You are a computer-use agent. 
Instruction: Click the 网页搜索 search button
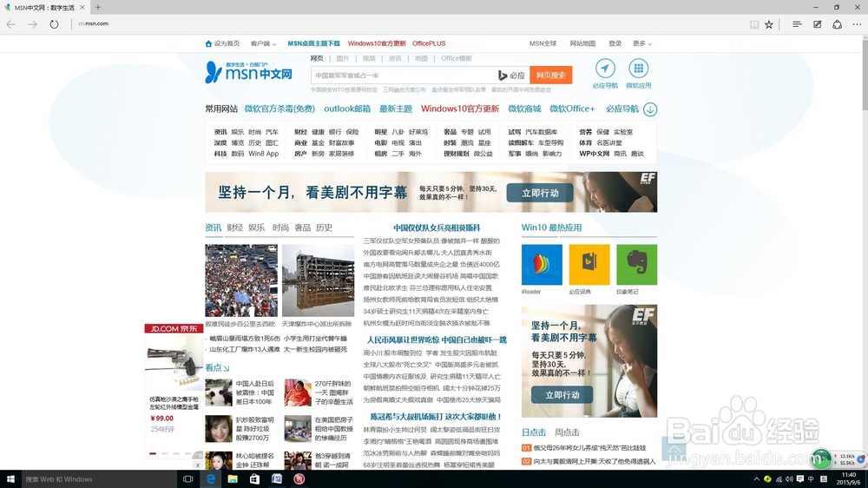coord(550,76)
